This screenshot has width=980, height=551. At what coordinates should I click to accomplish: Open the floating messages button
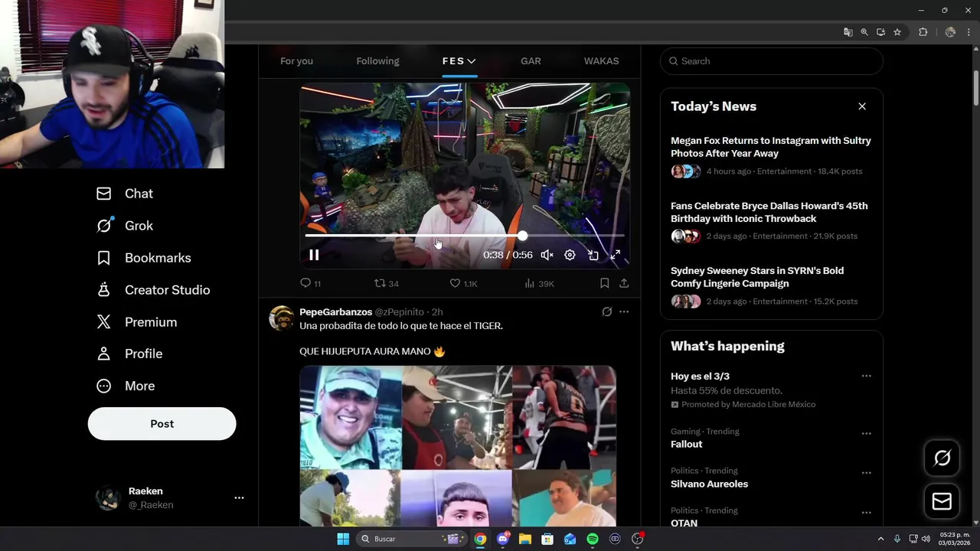pyautogui.click(x=942, y=501)
